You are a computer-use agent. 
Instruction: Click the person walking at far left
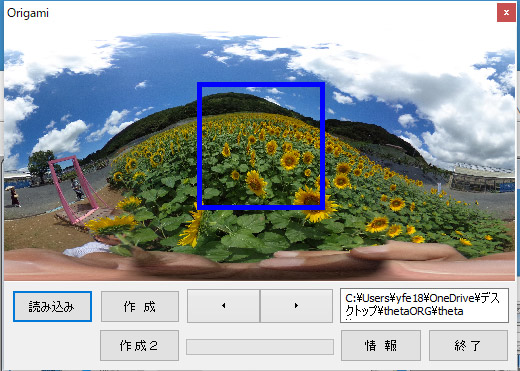(x=14, y=196)
